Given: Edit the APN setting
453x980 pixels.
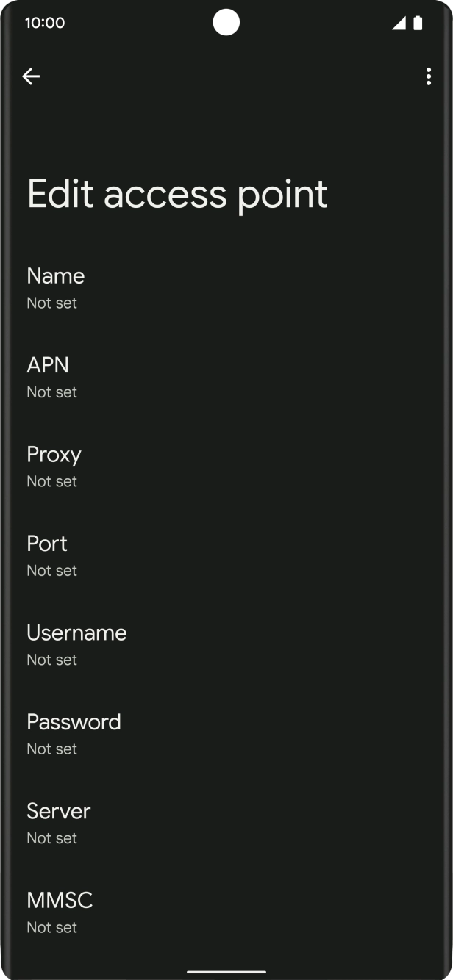Looking at the screenshot, I should pyautogui.click(x=48, y=365).
